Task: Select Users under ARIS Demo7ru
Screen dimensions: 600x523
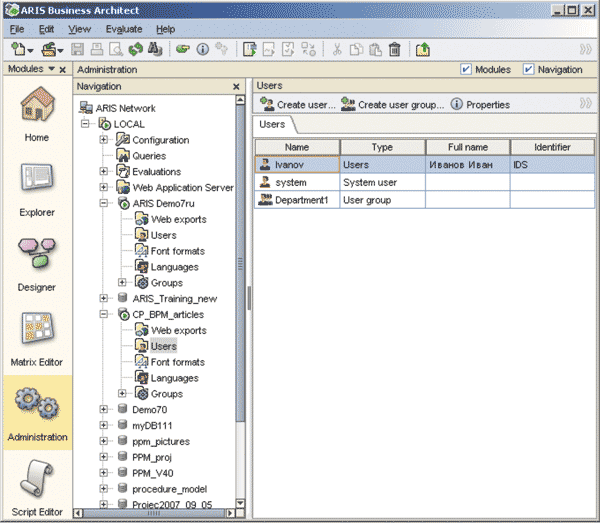Action: [x=163, y=235]
